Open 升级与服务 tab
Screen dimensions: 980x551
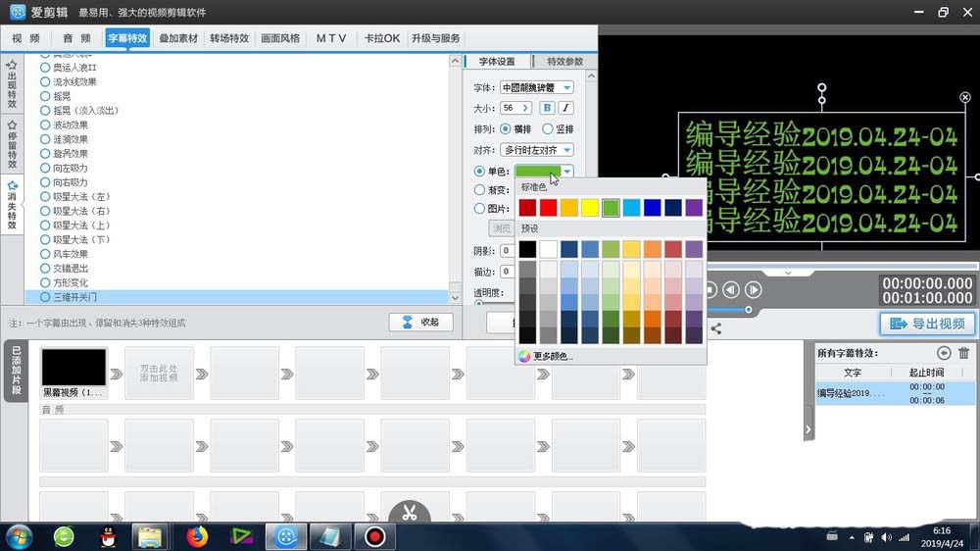pos(436,38)
